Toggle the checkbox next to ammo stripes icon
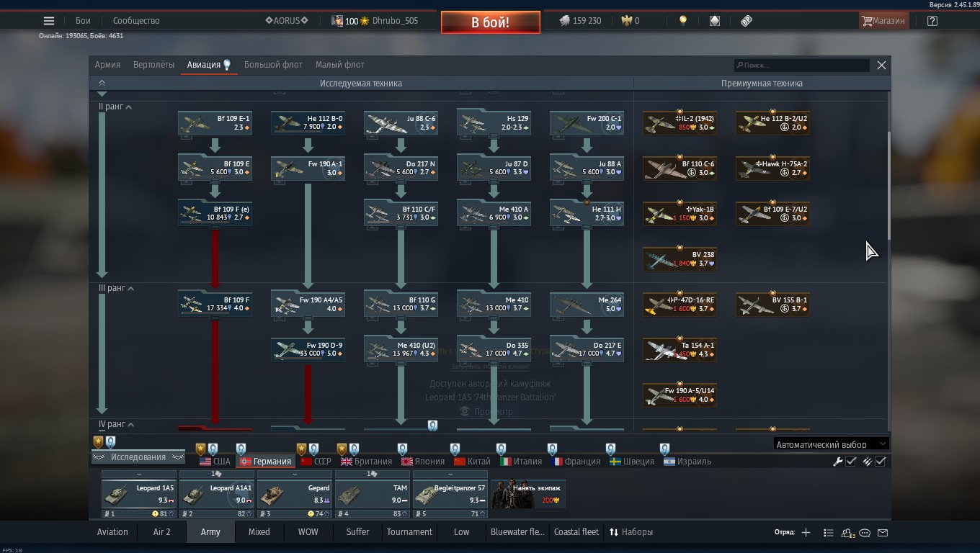The image size is (980, 553). 881,462
